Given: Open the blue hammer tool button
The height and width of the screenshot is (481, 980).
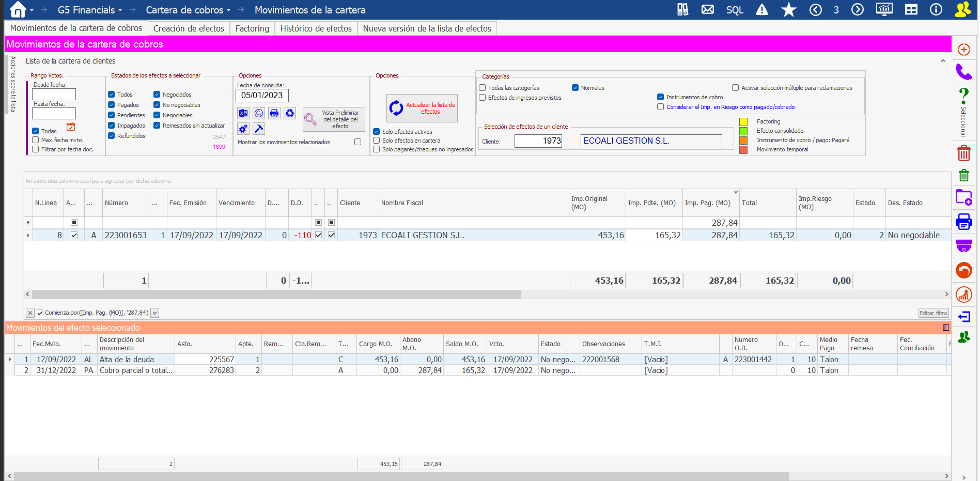Looking at the screenshot, I should tap(259, 129).
